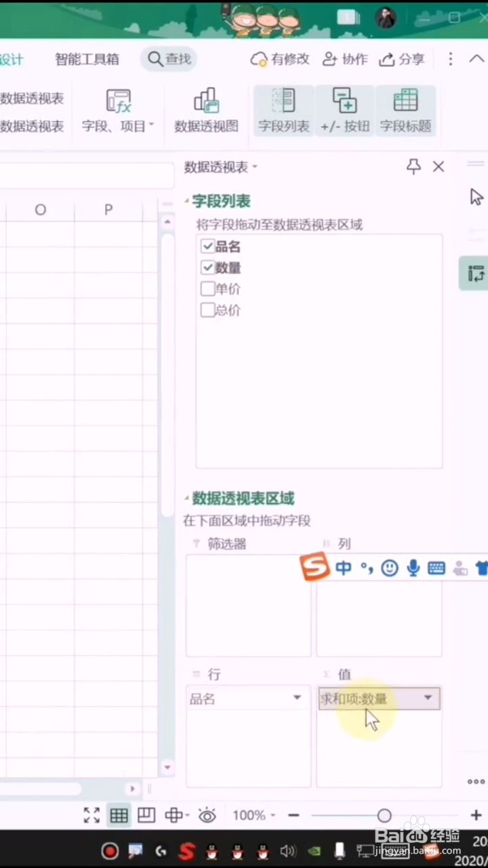Click the Sogou microphone voice input icon
The height and width of the screenshot is (868, 488).
tap(413, 568)
